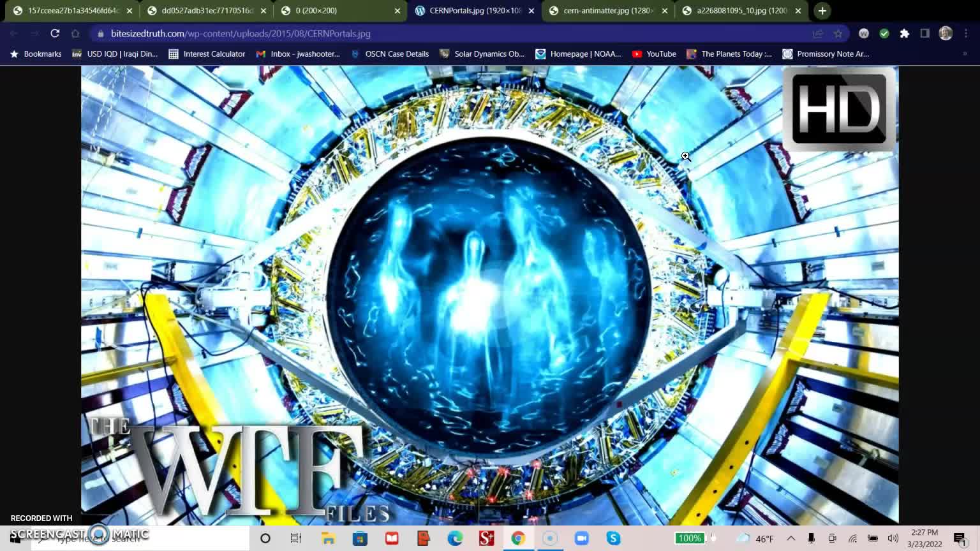Open the Interest Calculator bookmark
The height and width of the screenshot is (551, 980).
click(x=207, y=54)
